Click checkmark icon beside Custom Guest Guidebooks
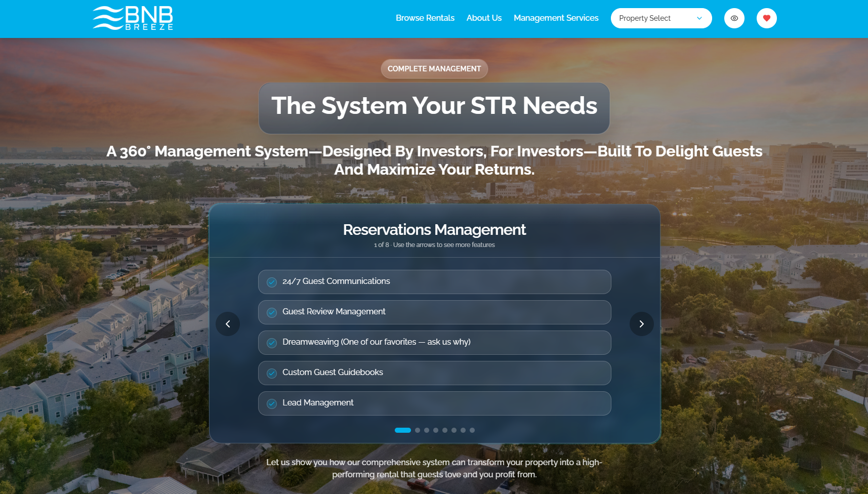The width and height of the screenshot is (868, 494). 272,373
